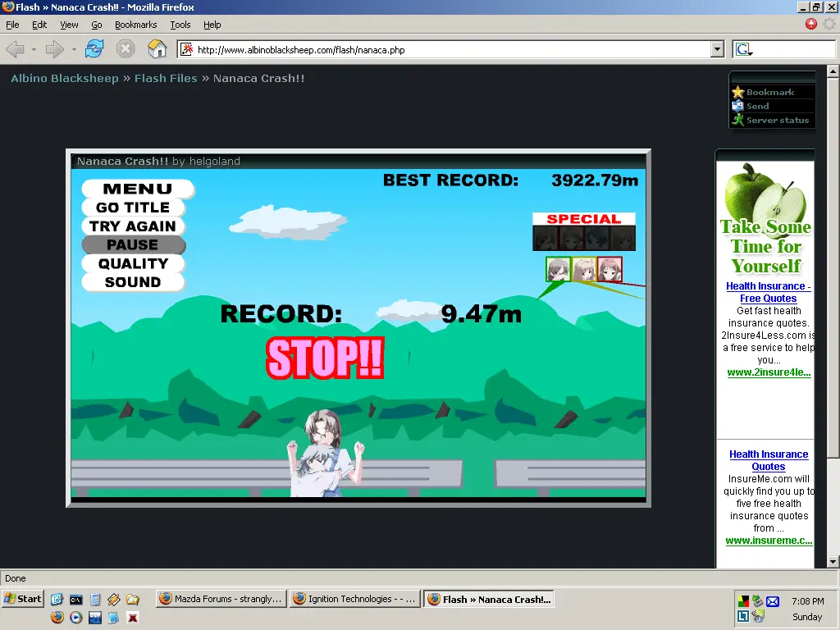Check Server status via the running-man icon
This screenshot has width=840, height=630.
(739, 120)
